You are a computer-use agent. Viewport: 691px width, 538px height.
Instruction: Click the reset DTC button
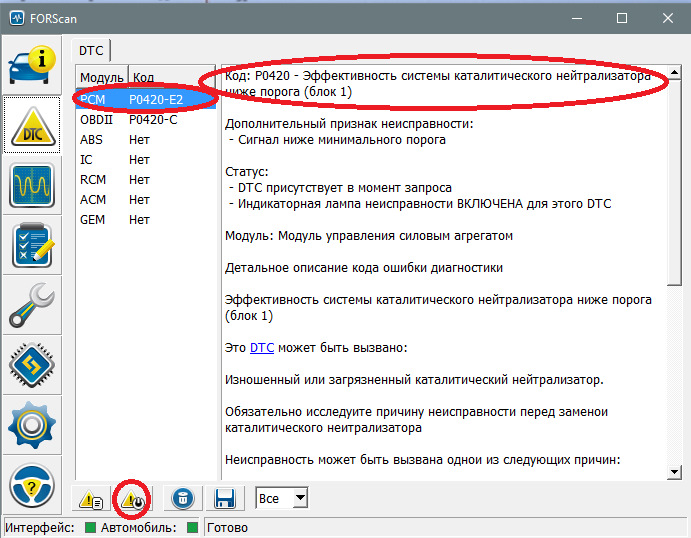132,499
